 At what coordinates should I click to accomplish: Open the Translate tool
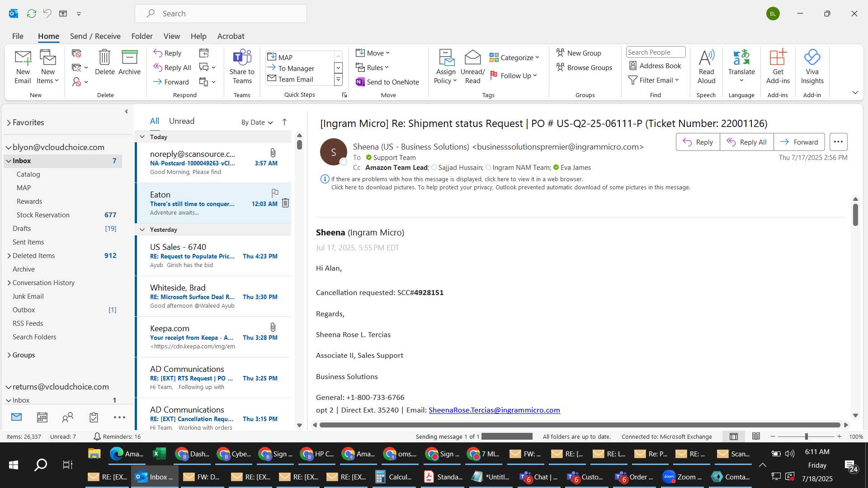point(741,67)
